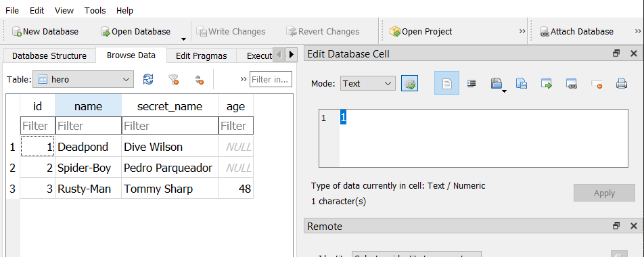644x257 pixels.
Task: Click New Database button
Action: (x=45, y=32)
